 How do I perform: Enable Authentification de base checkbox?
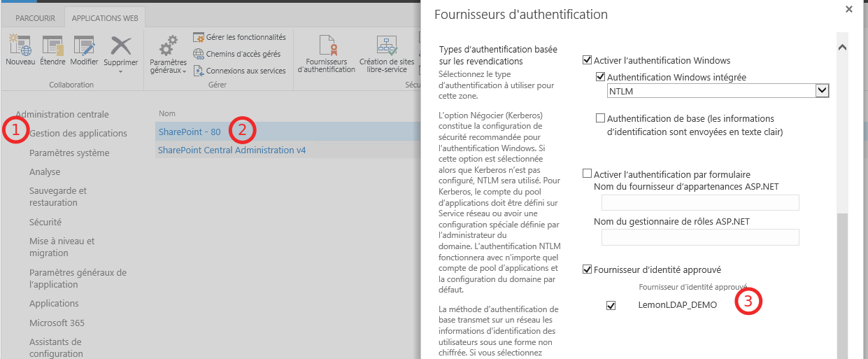(x=600, y=119)
